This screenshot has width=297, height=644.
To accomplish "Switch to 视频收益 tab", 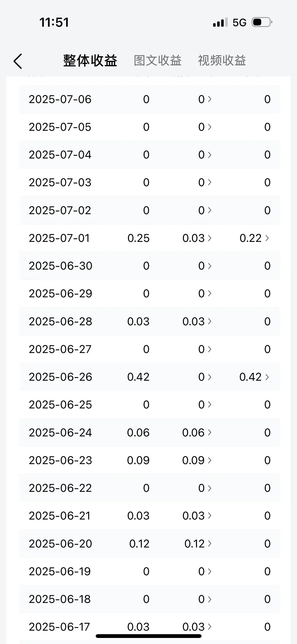I will pos(222,61).
